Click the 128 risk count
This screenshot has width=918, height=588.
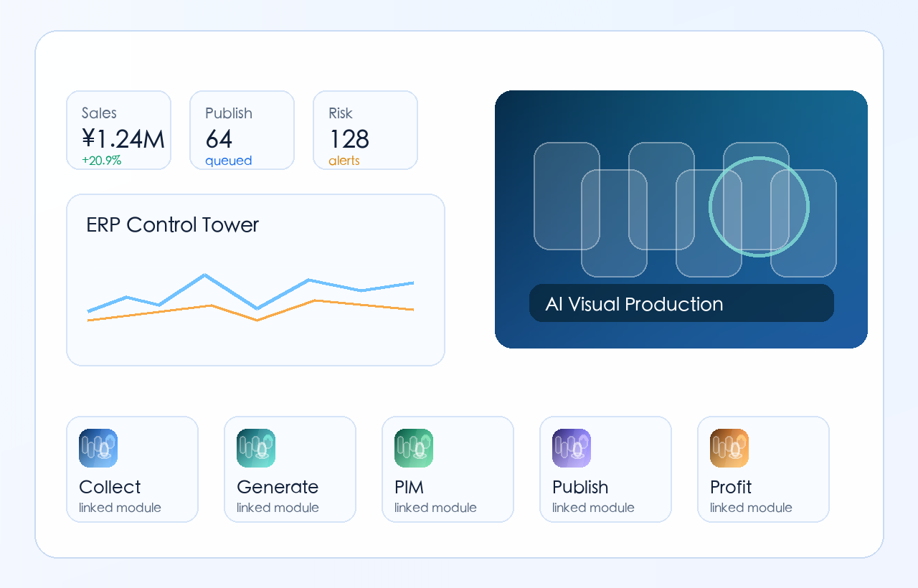pyautogui.click(x=349, y=139)
